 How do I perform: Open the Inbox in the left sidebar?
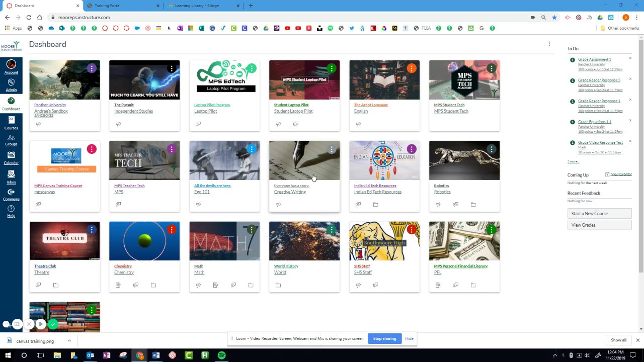tap(11, 176)
